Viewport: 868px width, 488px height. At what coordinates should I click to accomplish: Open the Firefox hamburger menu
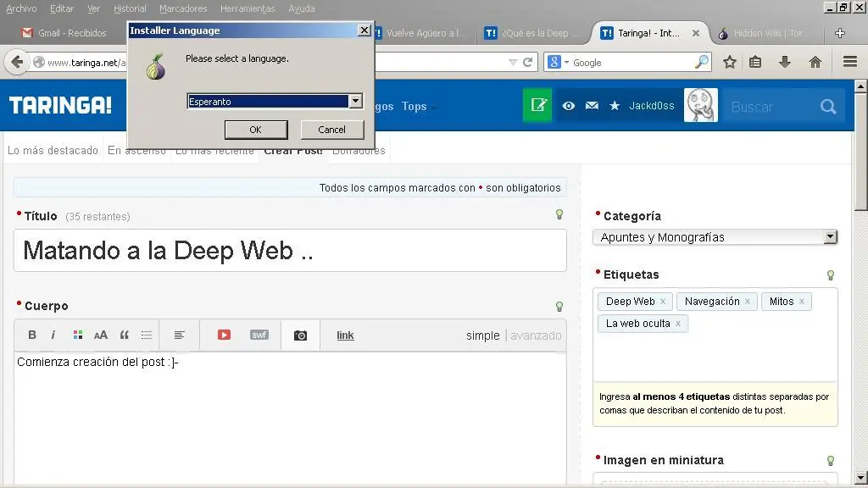(850, 61)
